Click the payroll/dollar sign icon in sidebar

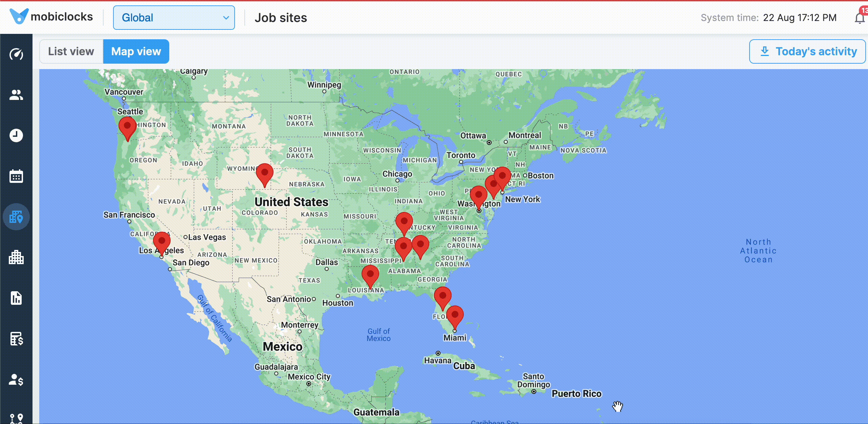point(16,339)
